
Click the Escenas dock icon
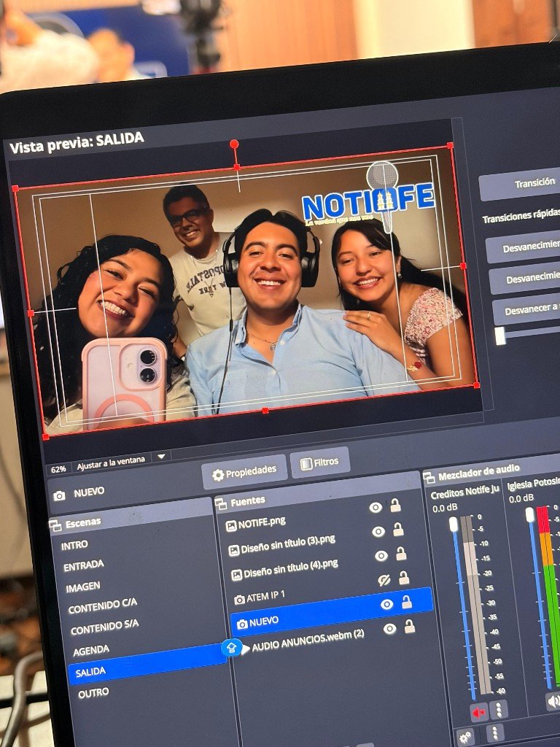click(x=55, y=525)
